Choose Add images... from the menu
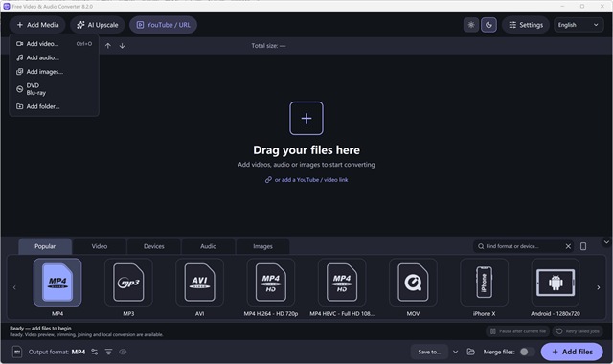Viewport: 613px width, 364px height. pos(54,72)
